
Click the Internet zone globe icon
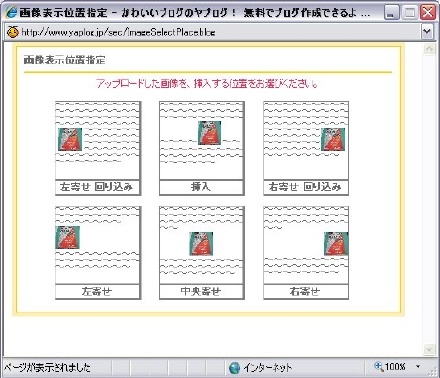[234, 368]
